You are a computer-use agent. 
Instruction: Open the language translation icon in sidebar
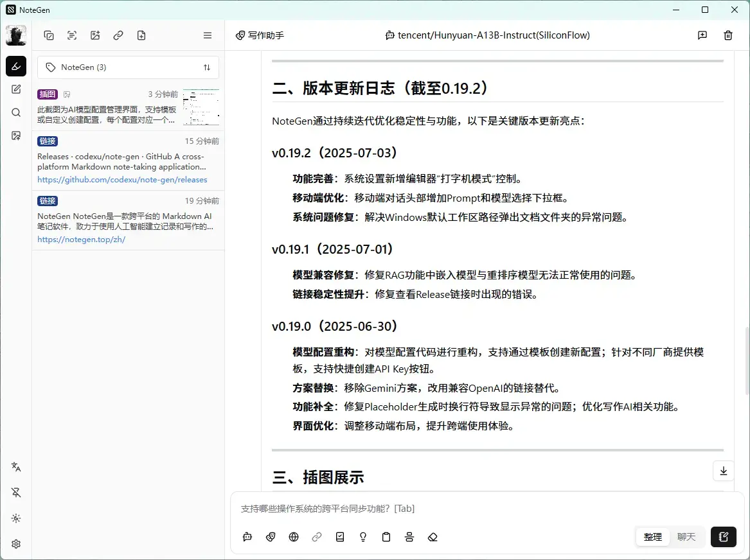(x=16, y=467)
